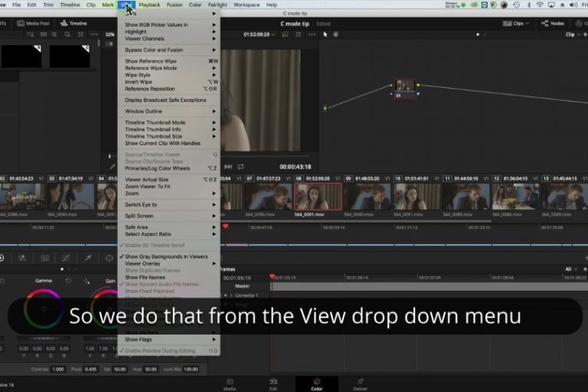Click the Contrast value field 1.000
588x392 pixels.
[58, 369]
